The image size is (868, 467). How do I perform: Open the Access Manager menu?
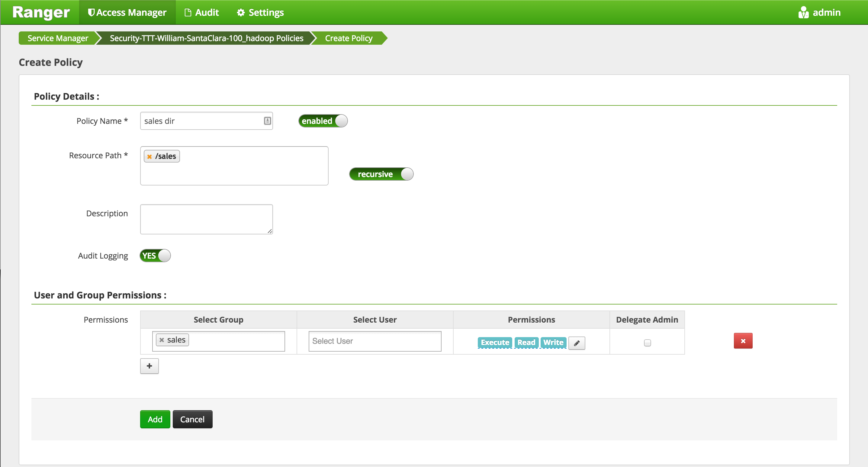(127, 12)
